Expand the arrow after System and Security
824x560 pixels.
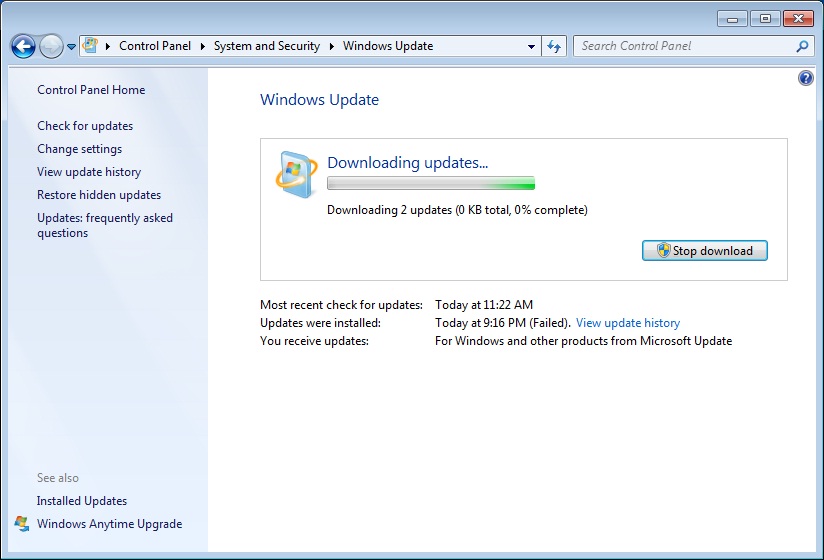click(x=332, y=46)
